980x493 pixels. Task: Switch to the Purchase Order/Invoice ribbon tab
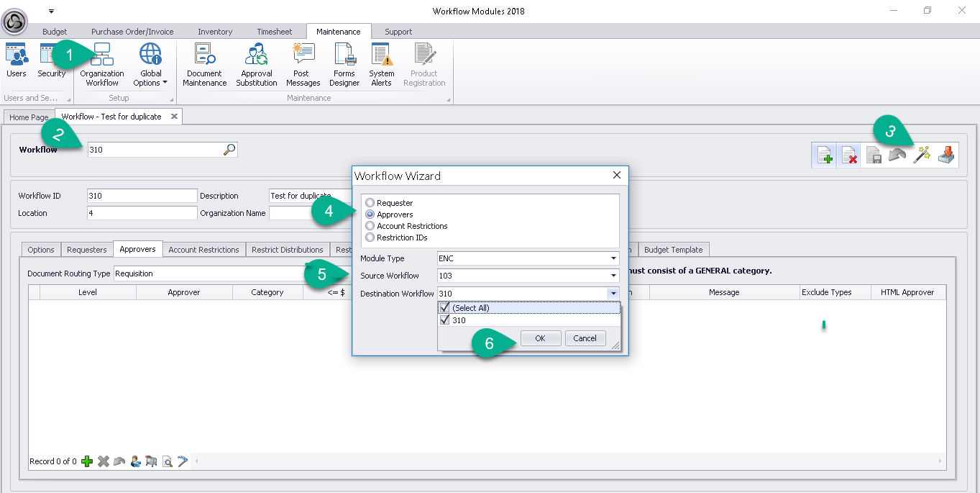[132, 32]
